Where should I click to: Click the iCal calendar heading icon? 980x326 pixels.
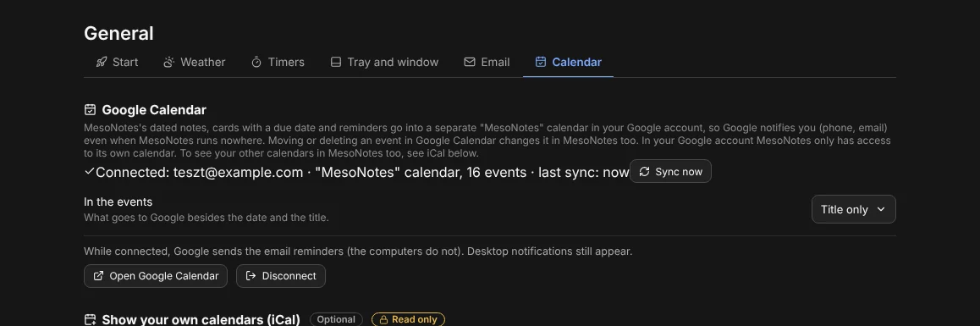pyautogui.click(x=90, y=320)
